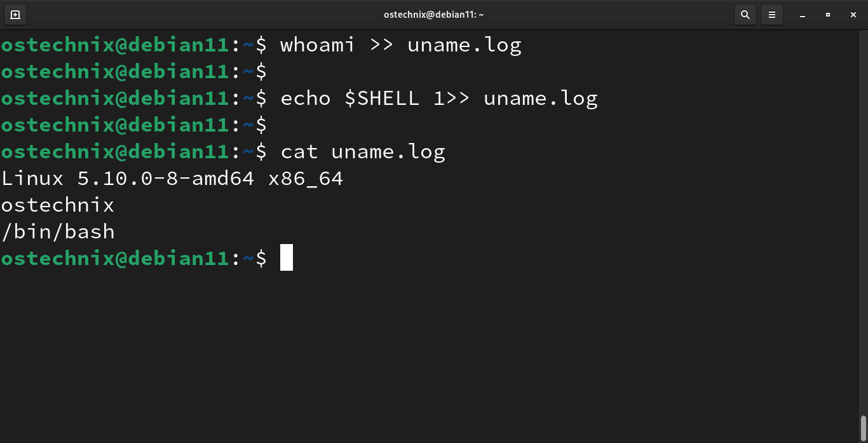The image size is (868, 443).
Task: Click the echo $SHELL command
Action: click(348, 98)
